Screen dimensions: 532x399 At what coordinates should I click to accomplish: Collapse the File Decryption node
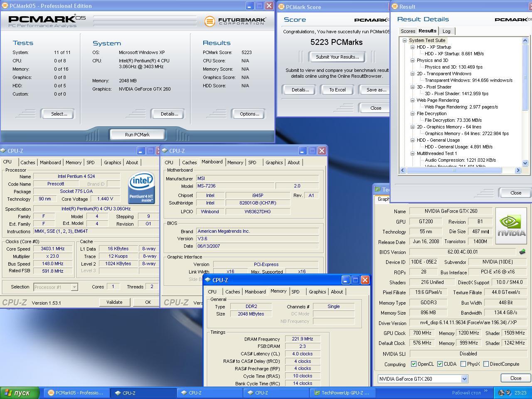pyautogui.click(x=412, y=113)
